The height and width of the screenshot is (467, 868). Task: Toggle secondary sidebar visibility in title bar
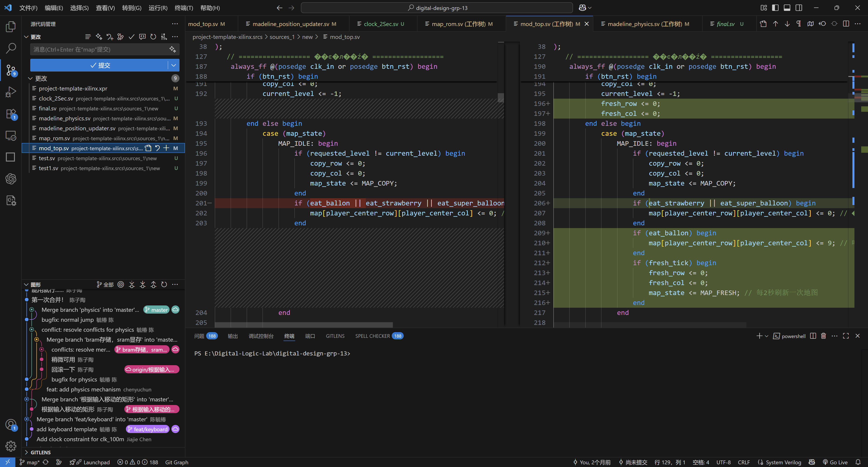coord(799,8)
